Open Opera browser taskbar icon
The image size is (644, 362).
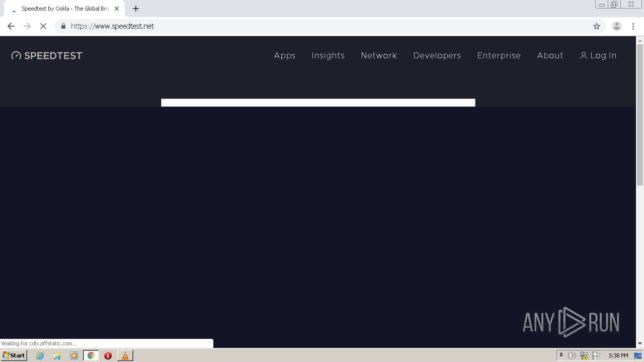(108, 355)
